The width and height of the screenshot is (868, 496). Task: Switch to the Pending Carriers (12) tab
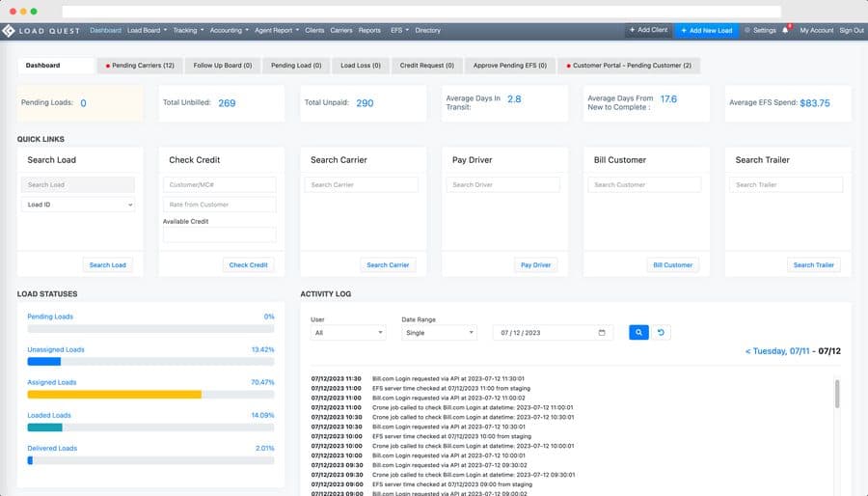point(140,66)
